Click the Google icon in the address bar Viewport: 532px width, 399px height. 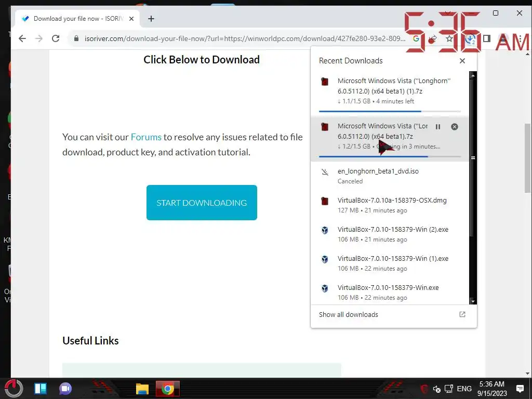tap(416, 38)
